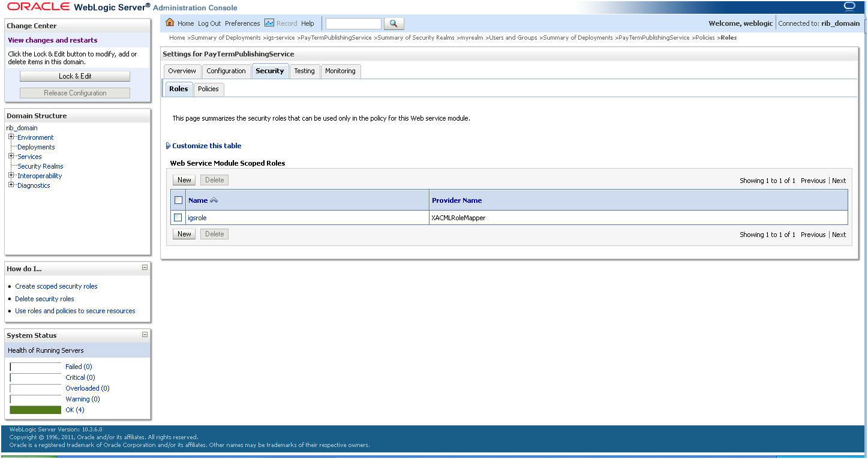Click the myrealm breadcrumb link

click(x=472, y=38)
